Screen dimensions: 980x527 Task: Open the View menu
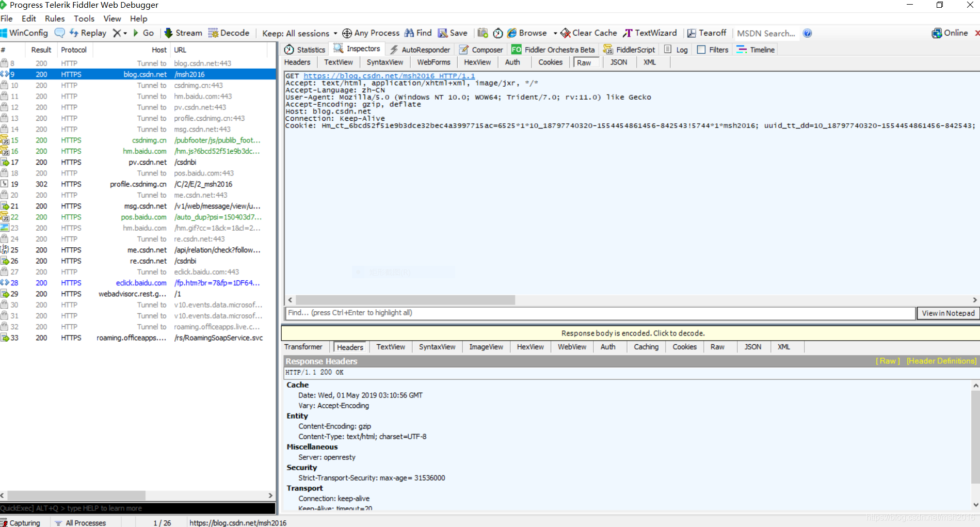112,19
